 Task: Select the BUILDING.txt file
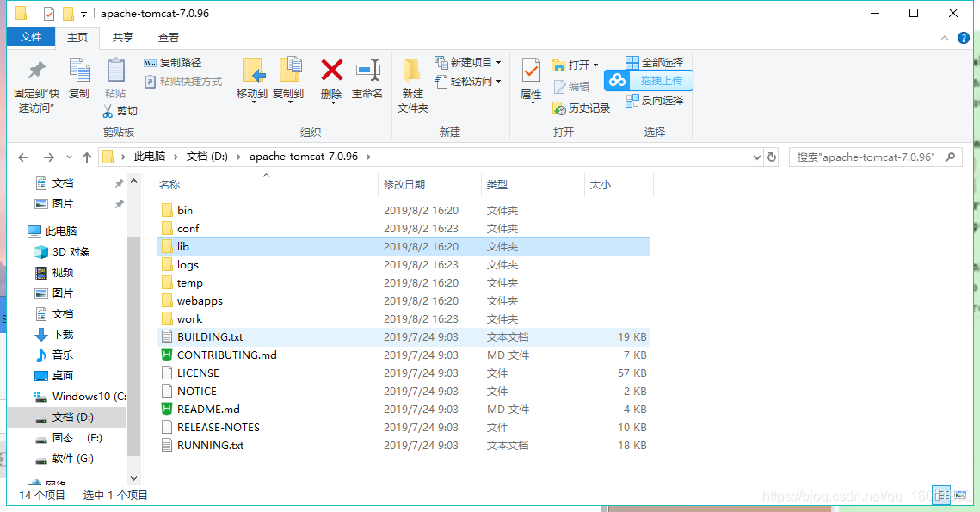[x=404, y=337]
